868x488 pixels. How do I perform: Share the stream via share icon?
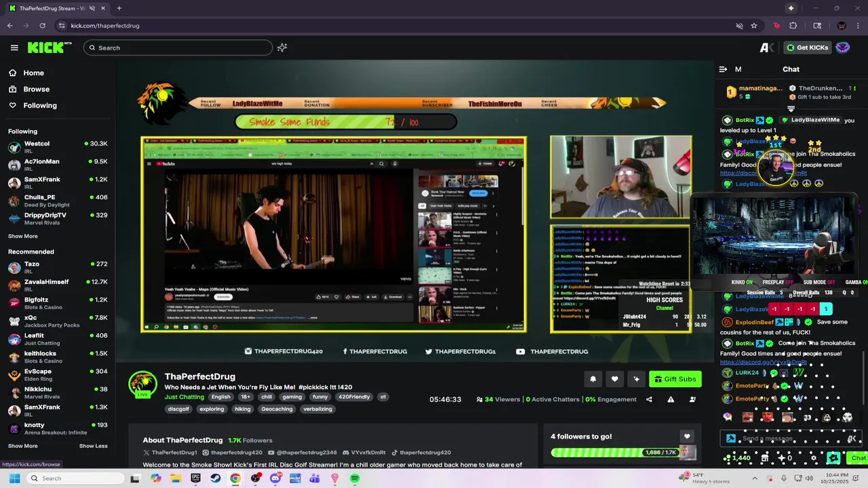[649, 399]
